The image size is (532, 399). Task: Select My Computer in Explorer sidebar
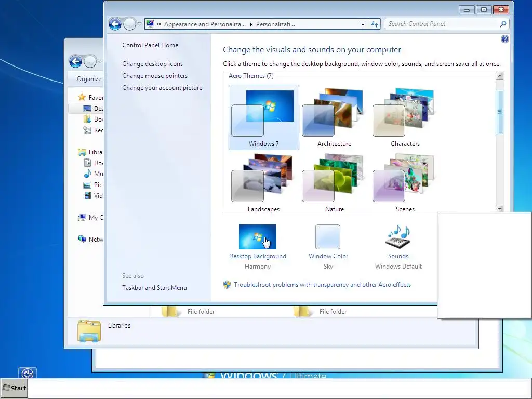click(90, 218)
